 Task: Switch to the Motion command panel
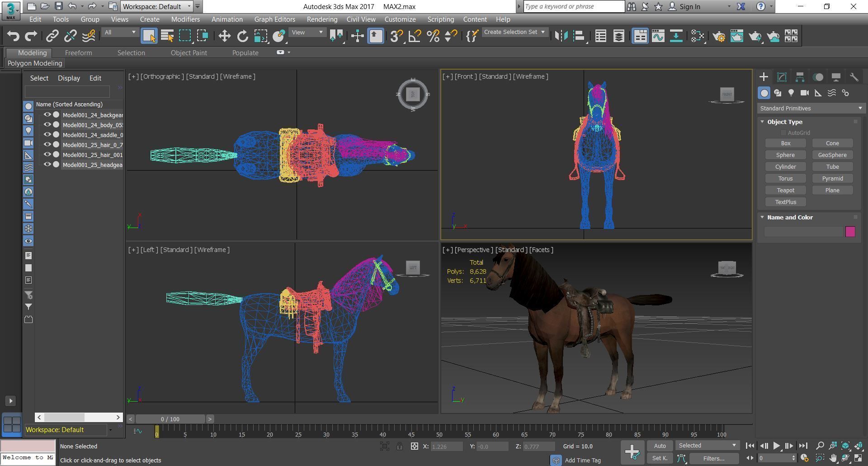818,77
